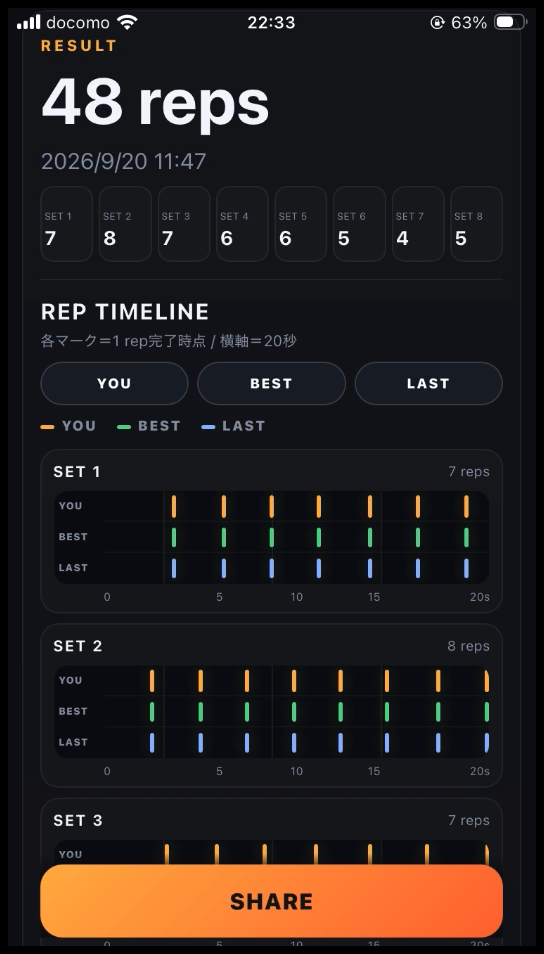
Task: Toggle the LAST timeline filter
Action: coord(428,383)
